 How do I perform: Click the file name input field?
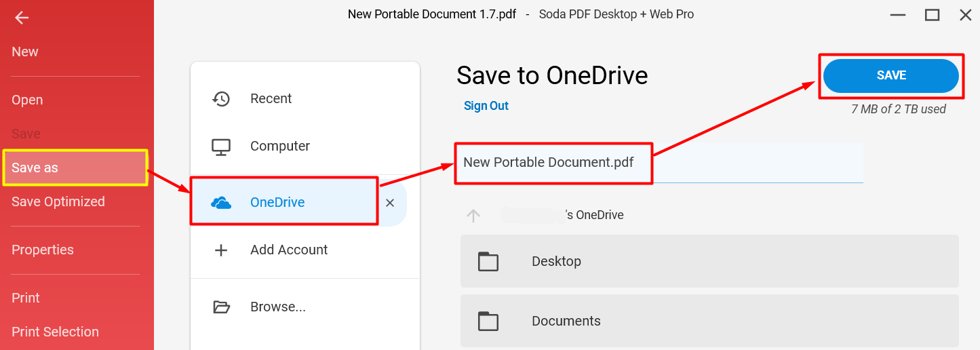coord(660,163)
